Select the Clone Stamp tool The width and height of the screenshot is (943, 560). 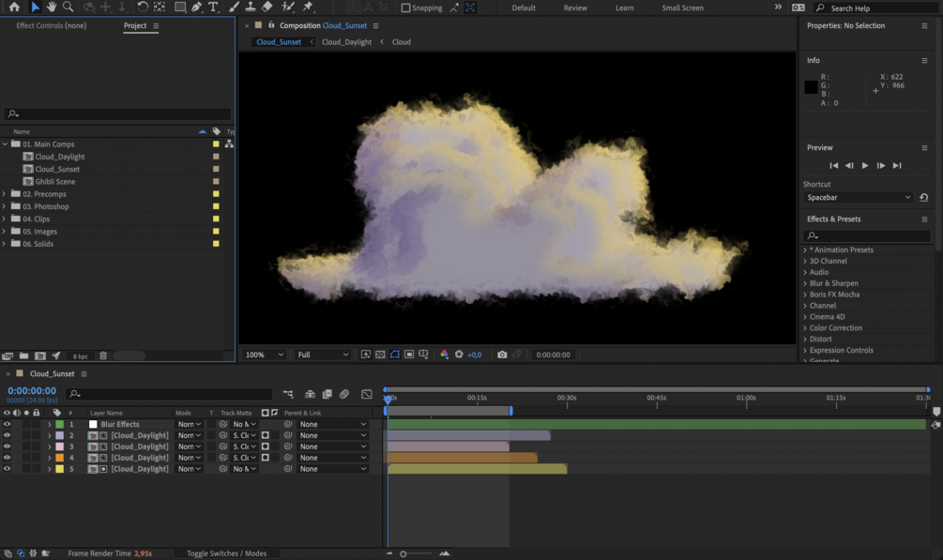[x=251, y=8]
